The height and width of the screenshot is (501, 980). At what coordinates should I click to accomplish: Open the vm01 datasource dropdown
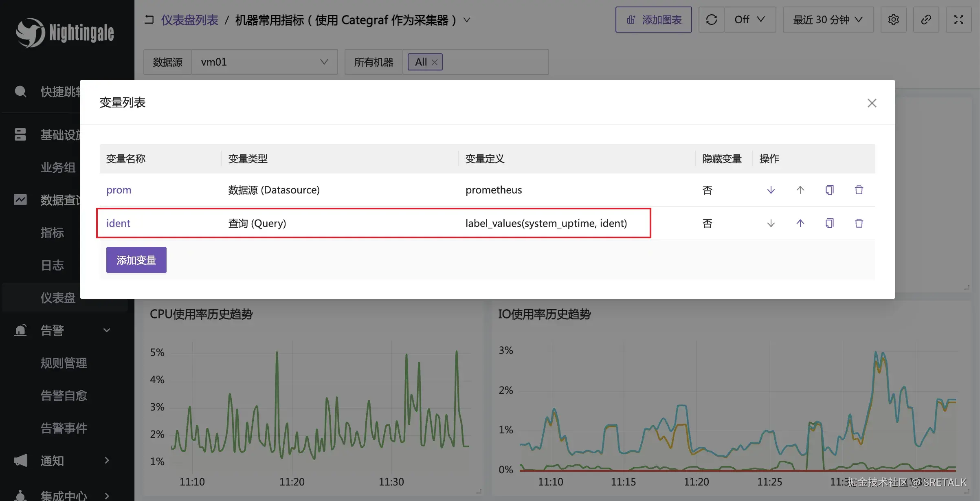tap(264, 62)
